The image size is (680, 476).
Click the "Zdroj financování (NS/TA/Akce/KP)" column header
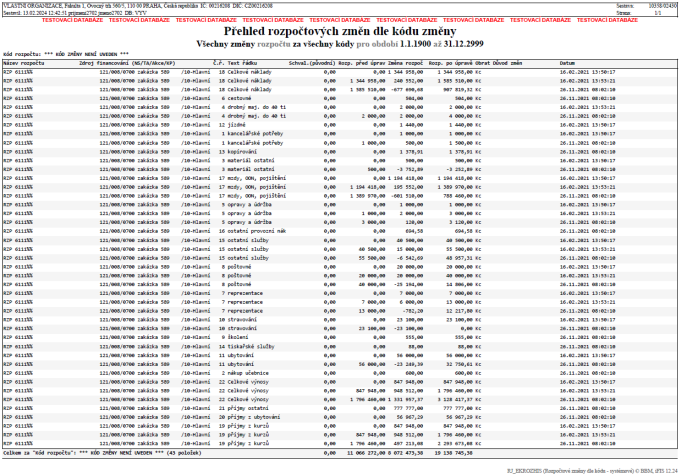click(x=127, y=63)
